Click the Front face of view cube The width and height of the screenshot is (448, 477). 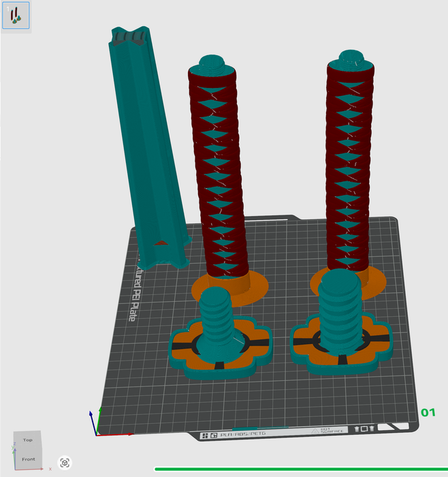pos(29,459)
